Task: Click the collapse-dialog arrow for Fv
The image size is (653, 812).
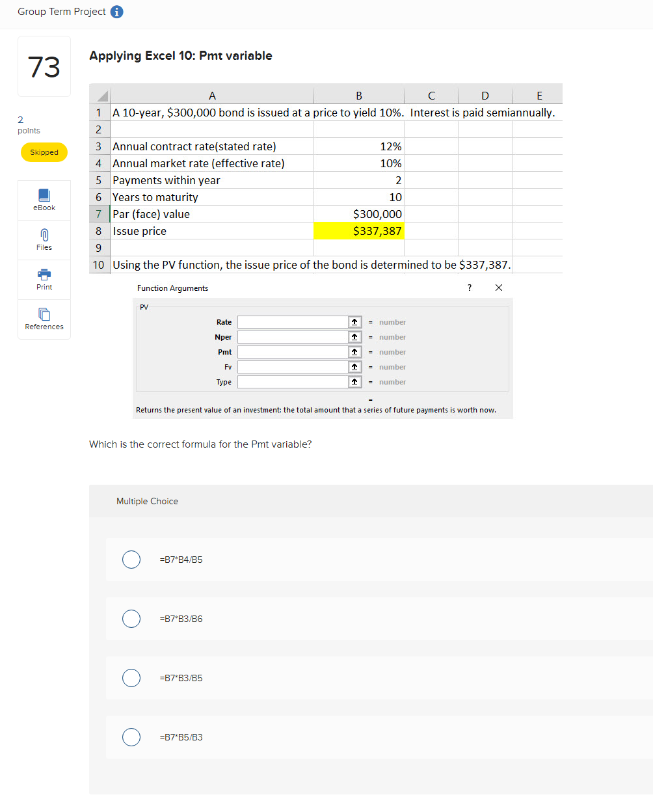Action: point(354,366)
